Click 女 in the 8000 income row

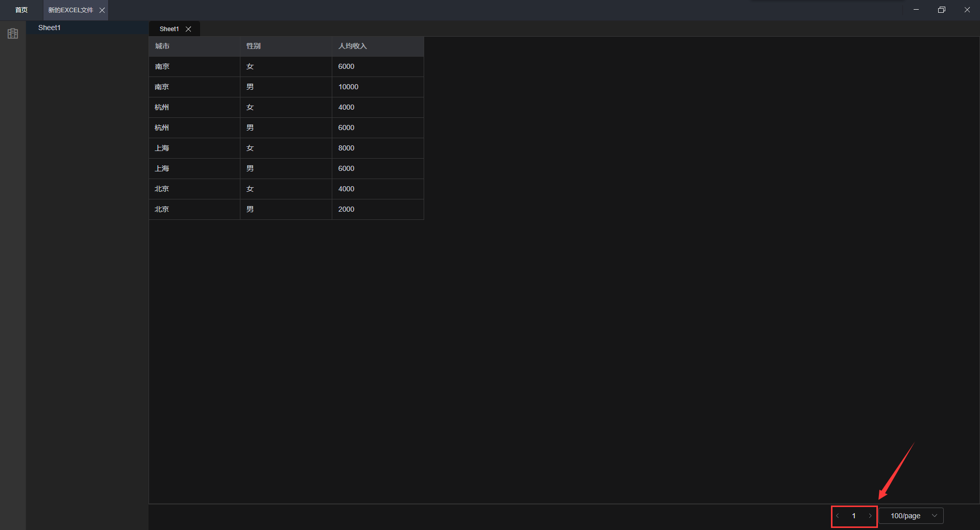pyautogui.click(x=250, y=148)
